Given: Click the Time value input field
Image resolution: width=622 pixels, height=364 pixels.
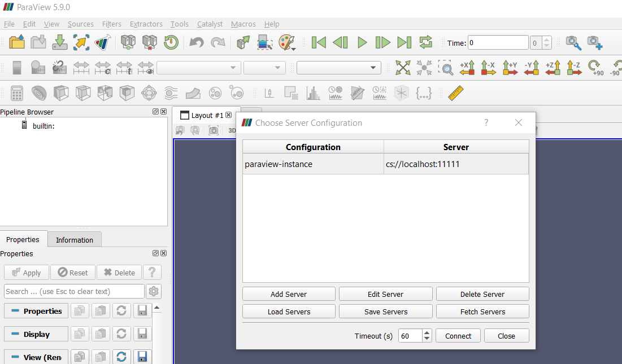Looking at the screenshot, I should click(x=498, y=42).
